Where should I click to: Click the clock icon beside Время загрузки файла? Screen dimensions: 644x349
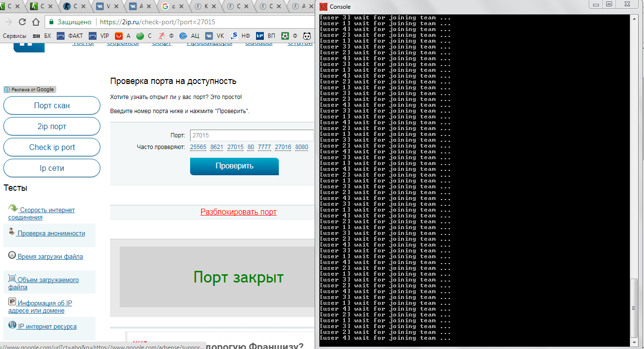coord(12,255)
